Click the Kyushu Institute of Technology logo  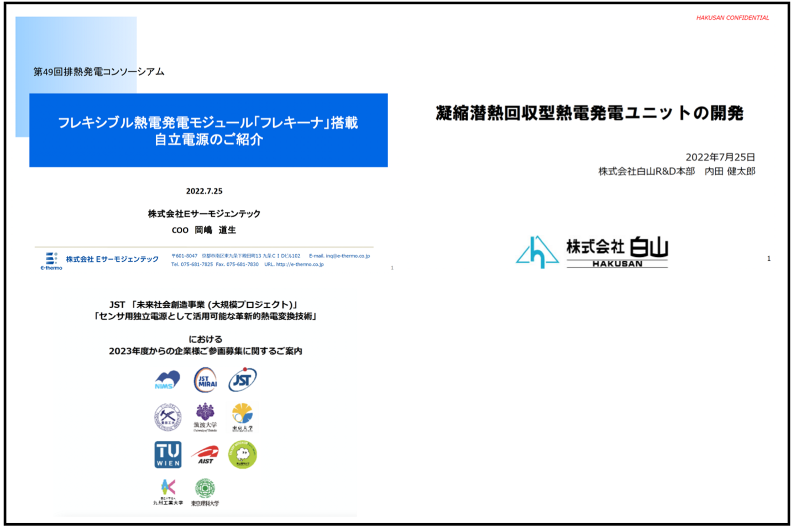point(168,491)
